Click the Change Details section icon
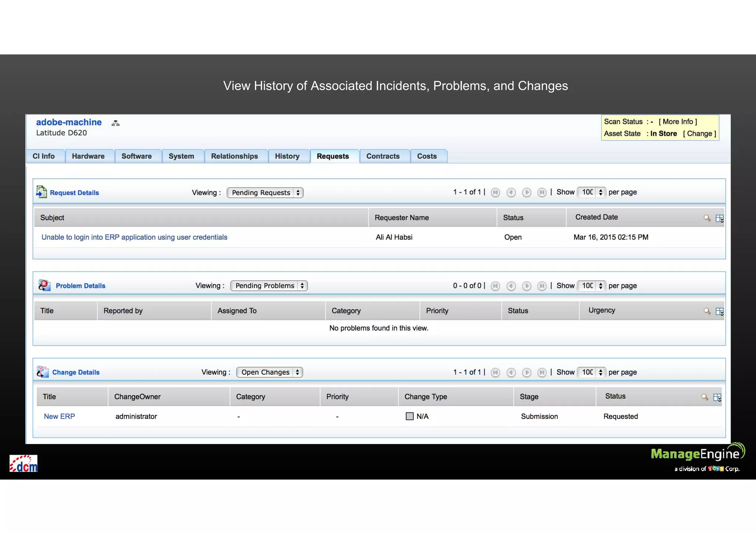The height and width of the screenshot is (534, 756). tap(42, 372)
